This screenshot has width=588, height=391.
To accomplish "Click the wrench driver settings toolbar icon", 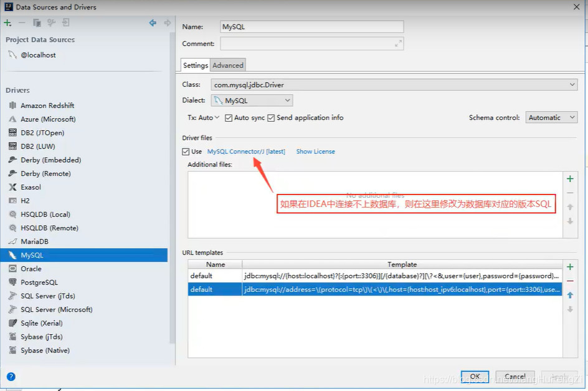I will [51, 23].
